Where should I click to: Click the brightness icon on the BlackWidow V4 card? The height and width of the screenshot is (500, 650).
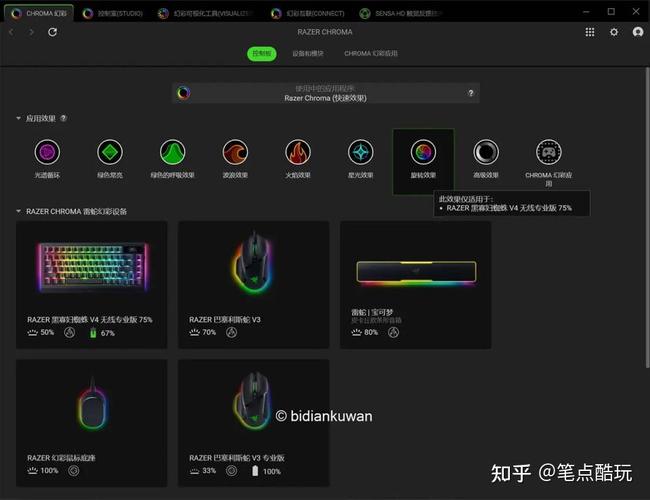pyautogui.click(x=32, y=333)
